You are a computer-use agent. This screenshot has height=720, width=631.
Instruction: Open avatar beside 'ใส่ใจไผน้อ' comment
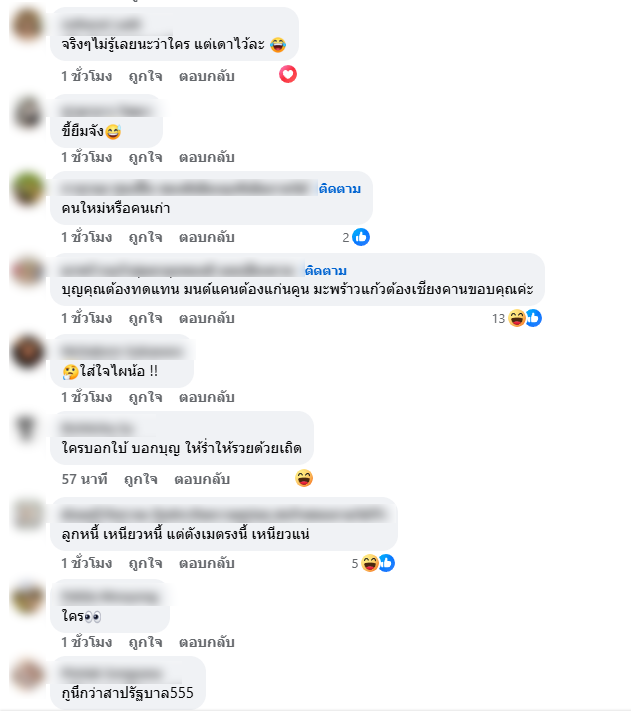tap(28, 352)
